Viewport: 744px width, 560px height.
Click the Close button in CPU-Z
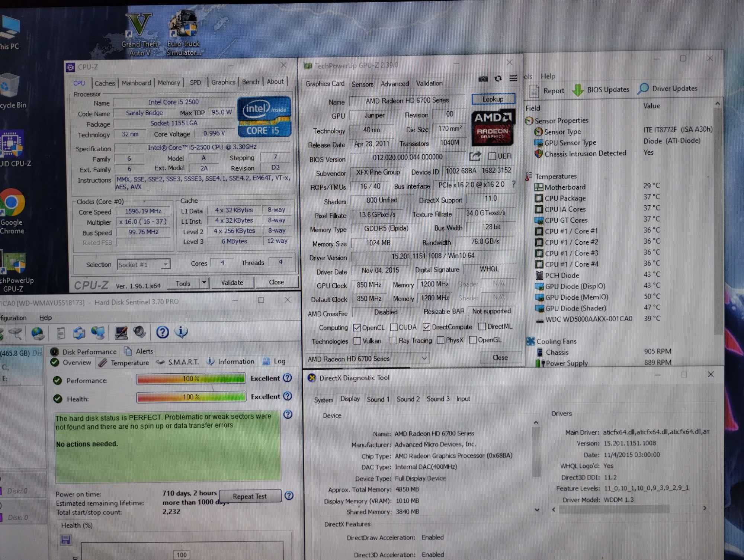[x=276, y=282]
